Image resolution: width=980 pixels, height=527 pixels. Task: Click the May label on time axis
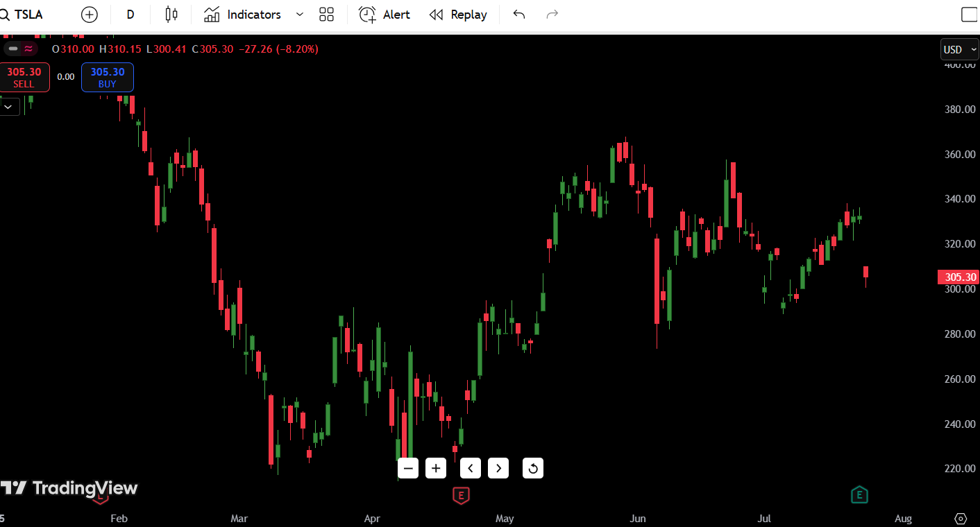click(505, 519)
